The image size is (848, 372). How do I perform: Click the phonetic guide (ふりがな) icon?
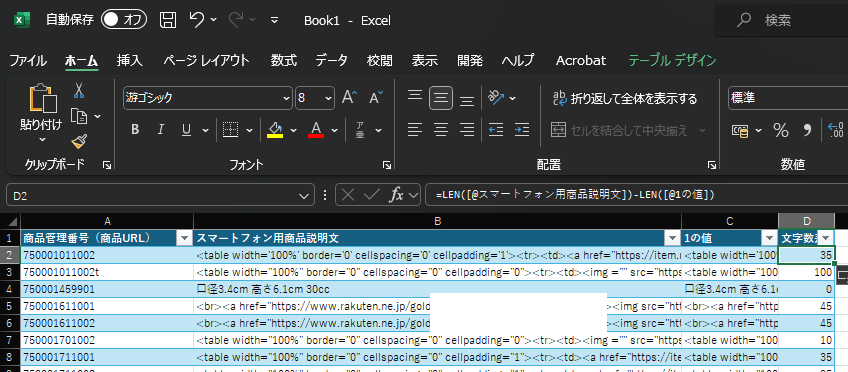coord(360,130)
